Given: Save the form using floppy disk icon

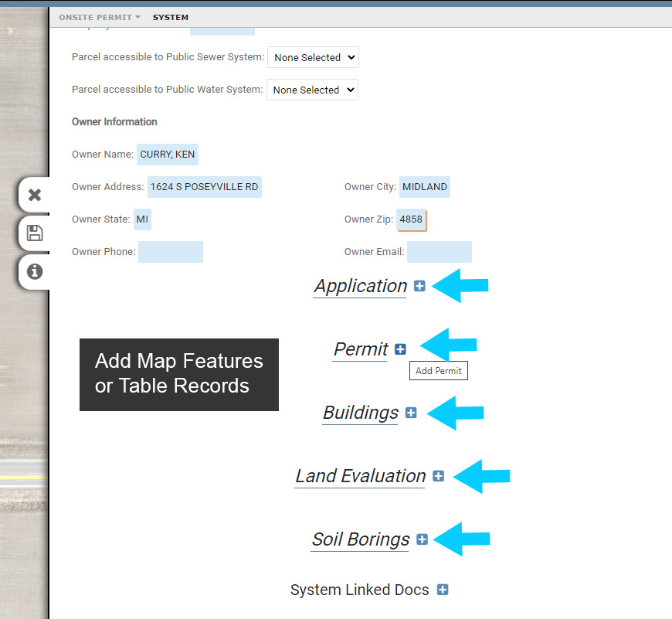Looking at the screenshot, I should tap(35, 233).
